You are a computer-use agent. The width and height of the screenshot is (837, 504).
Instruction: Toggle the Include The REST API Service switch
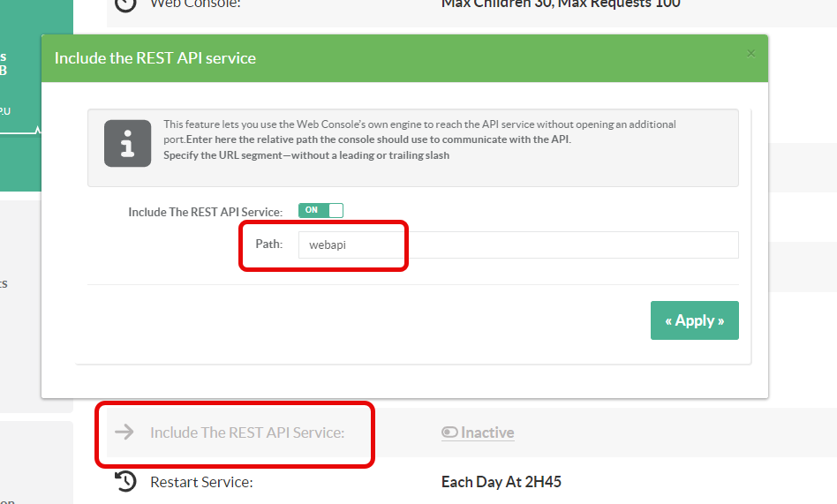click(x=320, y=210)
